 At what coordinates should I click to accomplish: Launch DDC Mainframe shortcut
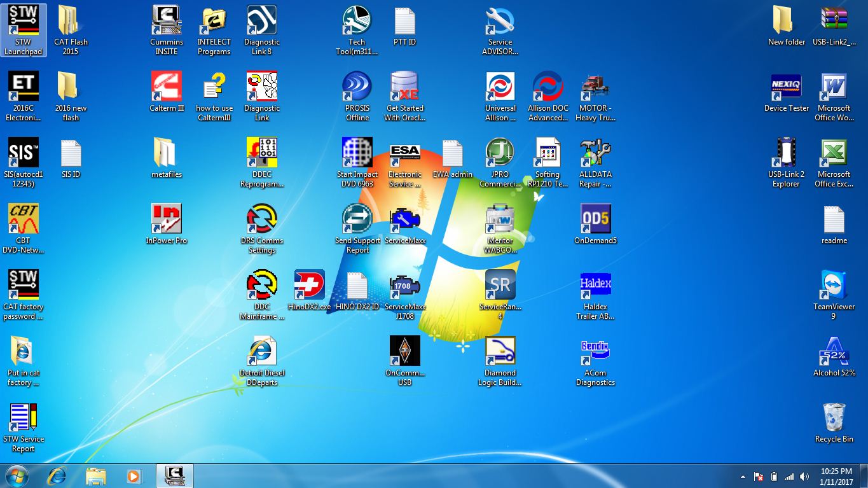(x=262, y=295)
